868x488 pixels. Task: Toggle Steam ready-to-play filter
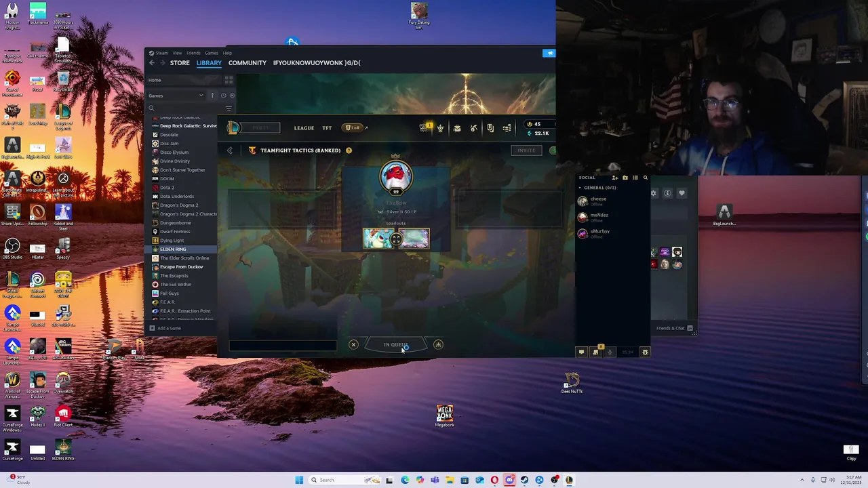coord(232,96)
